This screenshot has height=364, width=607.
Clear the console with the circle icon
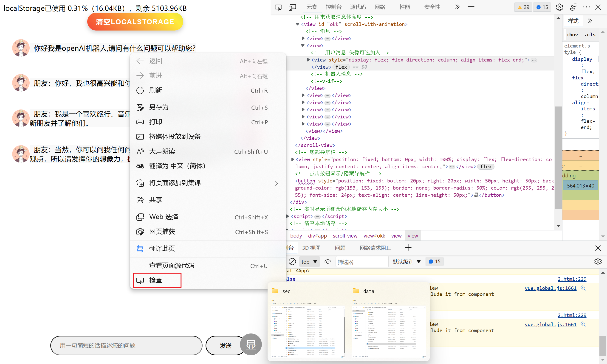click(292, 262)
